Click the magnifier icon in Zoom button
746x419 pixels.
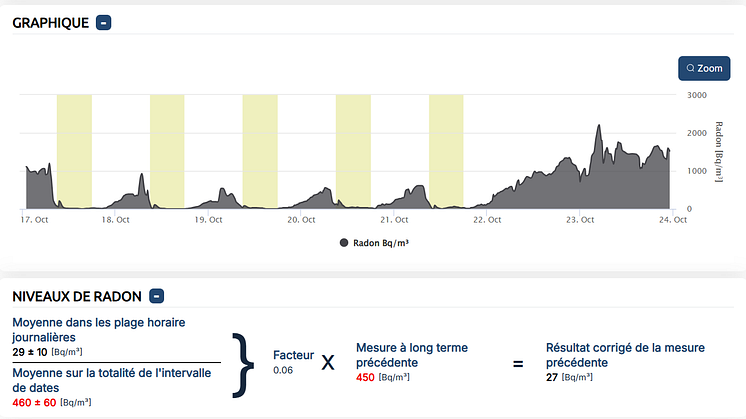click(x=691, y=69)
